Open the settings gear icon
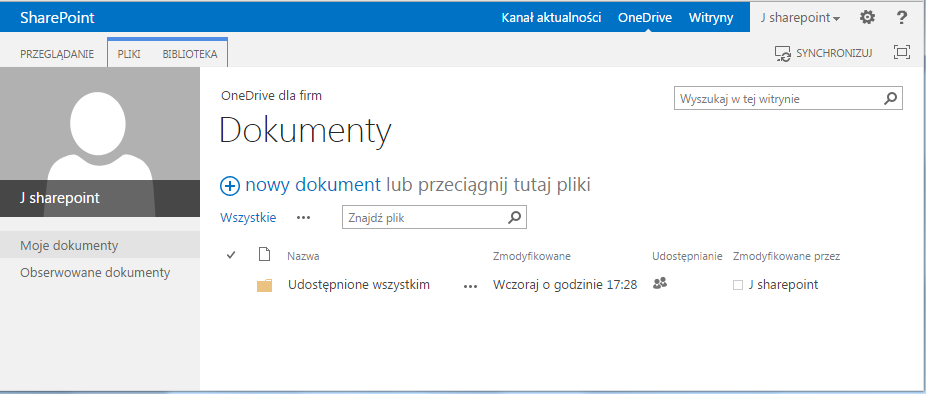 coord(867,18)
